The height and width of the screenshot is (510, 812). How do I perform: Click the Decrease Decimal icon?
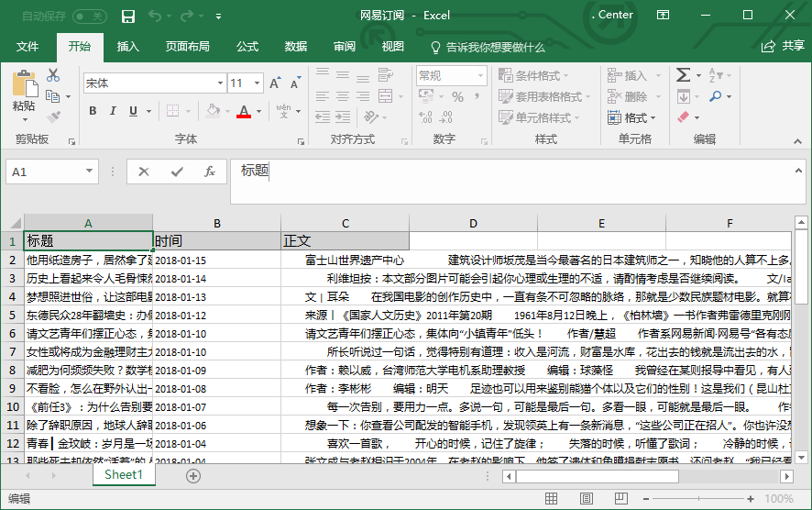(446, 117)
